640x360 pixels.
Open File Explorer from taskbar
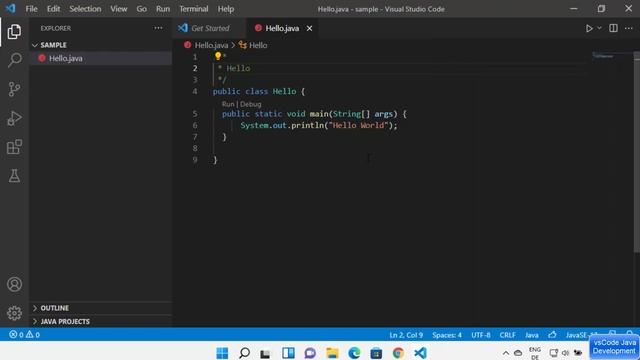tap(332, 353)
